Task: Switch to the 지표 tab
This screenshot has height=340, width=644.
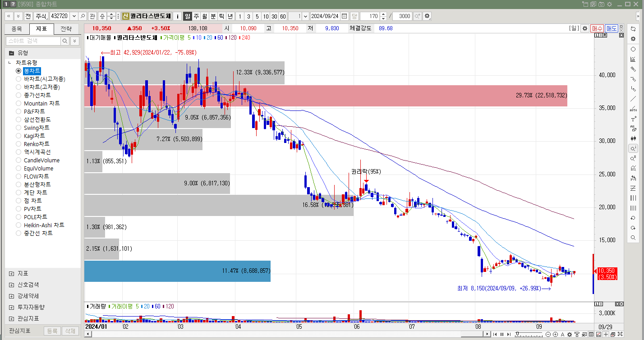Action: pos(41,29)
